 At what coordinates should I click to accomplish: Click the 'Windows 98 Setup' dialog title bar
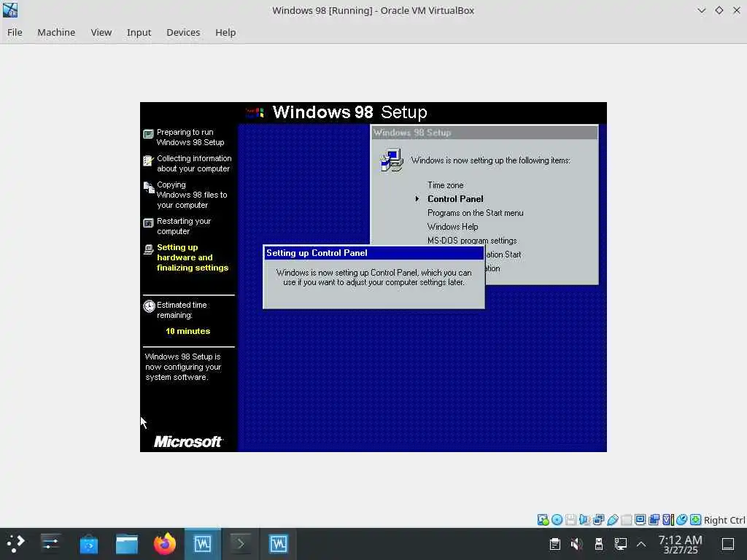pyautogui.click(x=484, y=133)
